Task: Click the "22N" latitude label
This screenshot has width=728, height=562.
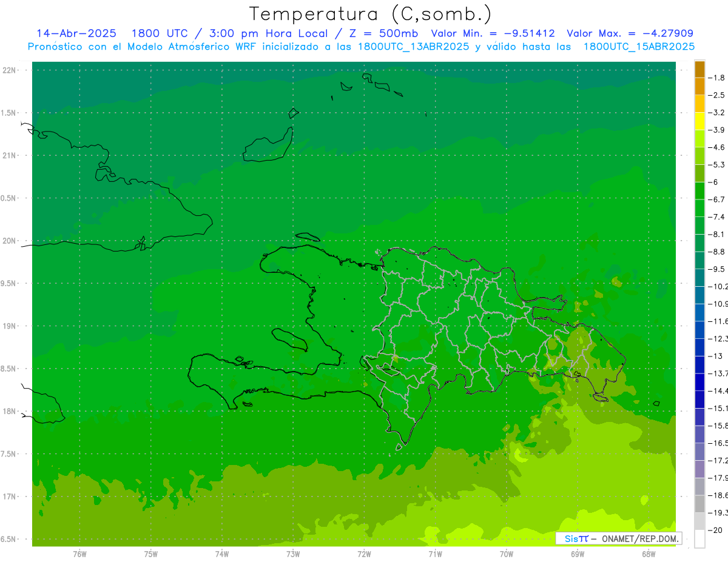Action: [9, 70]
